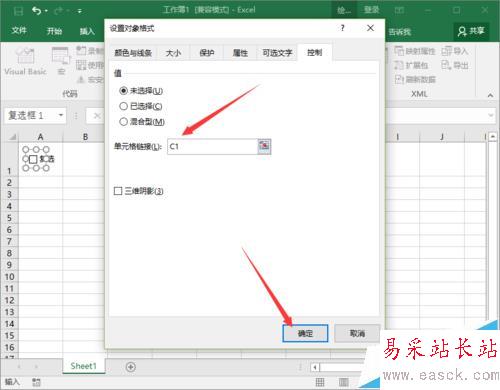Click the checkbox form control in cell A1
This screenshot has height=390, width=500.
click(x=33, y=159)
